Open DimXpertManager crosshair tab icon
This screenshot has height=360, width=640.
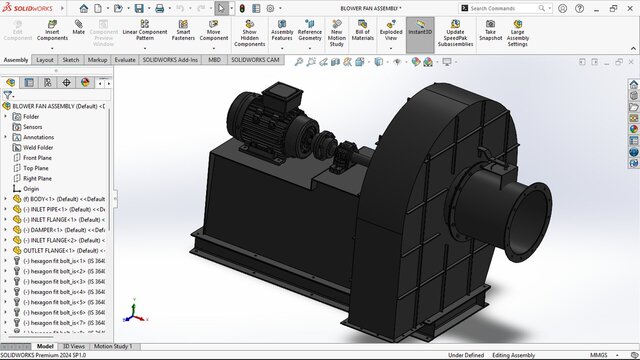tap(67, 82)
